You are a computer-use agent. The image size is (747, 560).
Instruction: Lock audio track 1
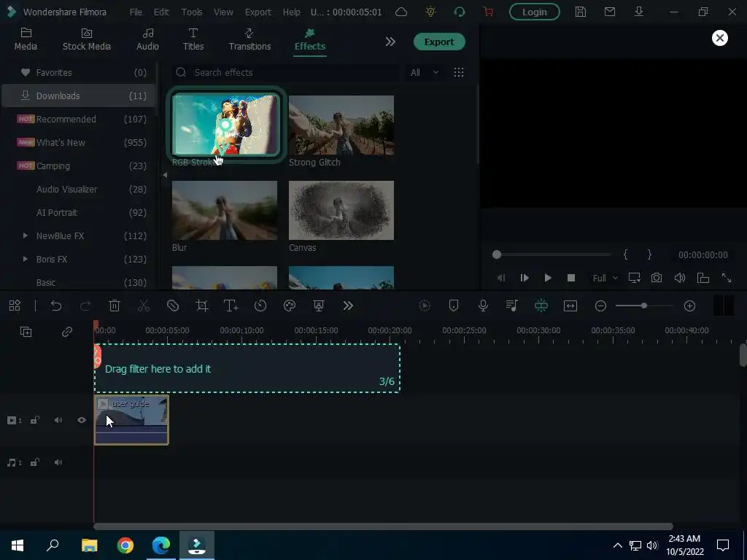[35, 462]
